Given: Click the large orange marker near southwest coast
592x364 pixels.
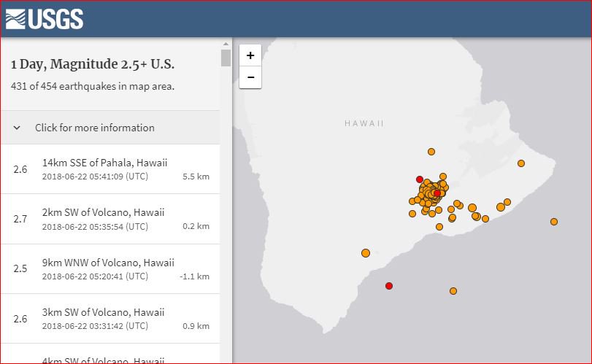Looking at the screenshot, I should 366,253.
